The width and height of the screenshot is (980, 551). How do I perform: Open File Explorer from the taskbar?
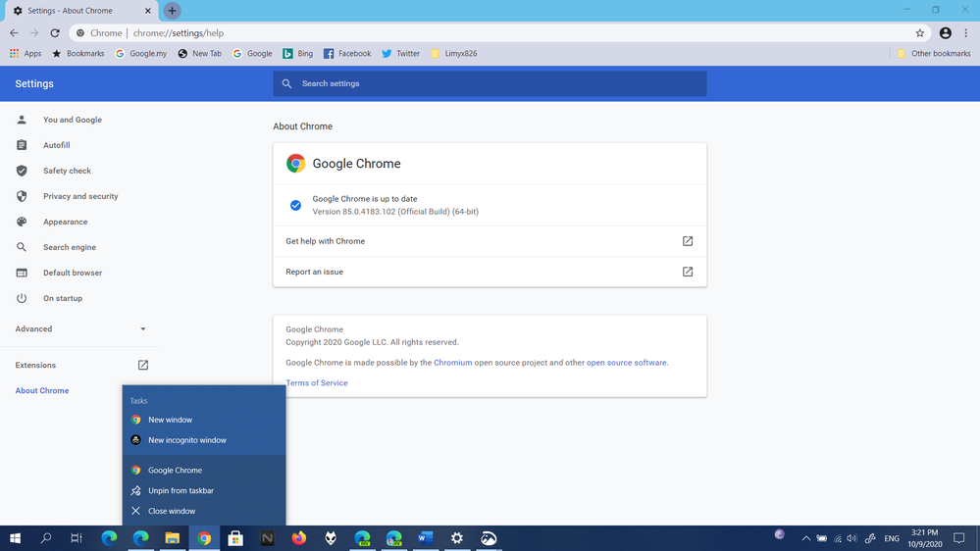click(x=173, y=538)
